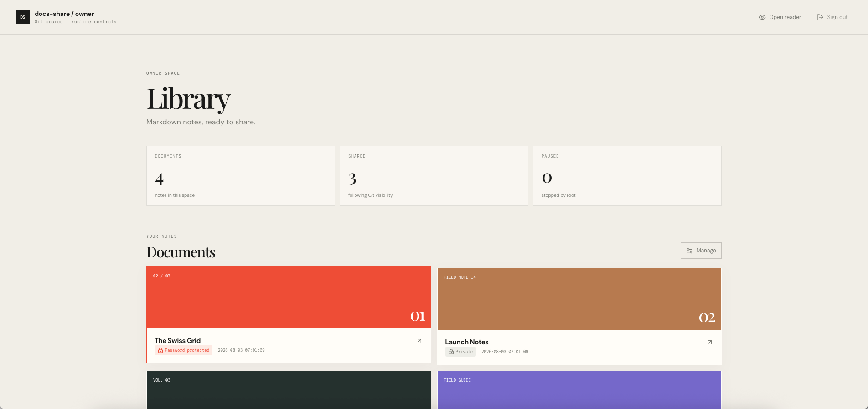Click the Library page heading
The height and width of the screenshot is (409, 868).
(x=188, y=99)
